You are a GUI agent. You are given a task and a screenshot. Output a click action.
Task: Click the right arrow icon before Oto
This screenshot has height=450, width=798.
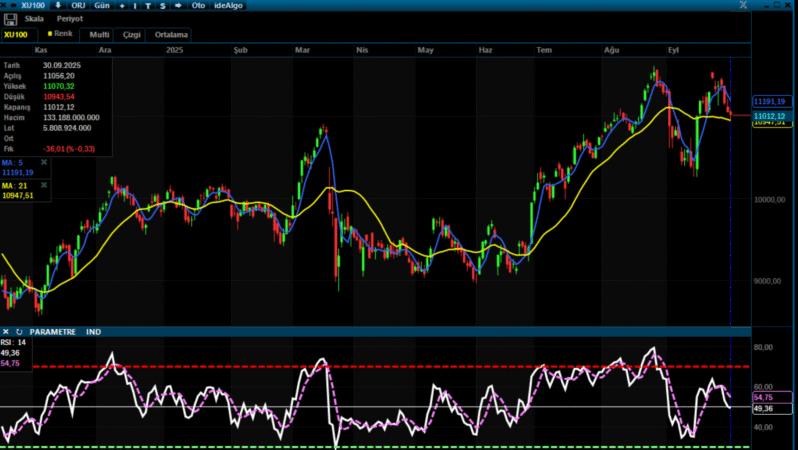178,5
